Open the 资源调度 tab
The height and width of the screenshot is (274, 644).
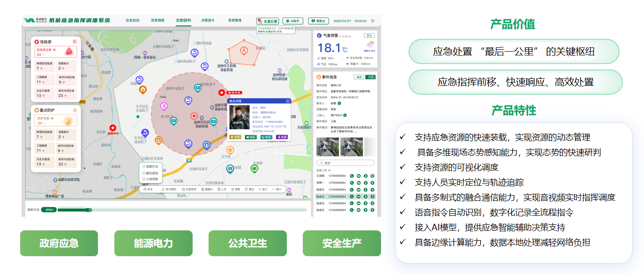click(x=157, y=21)
